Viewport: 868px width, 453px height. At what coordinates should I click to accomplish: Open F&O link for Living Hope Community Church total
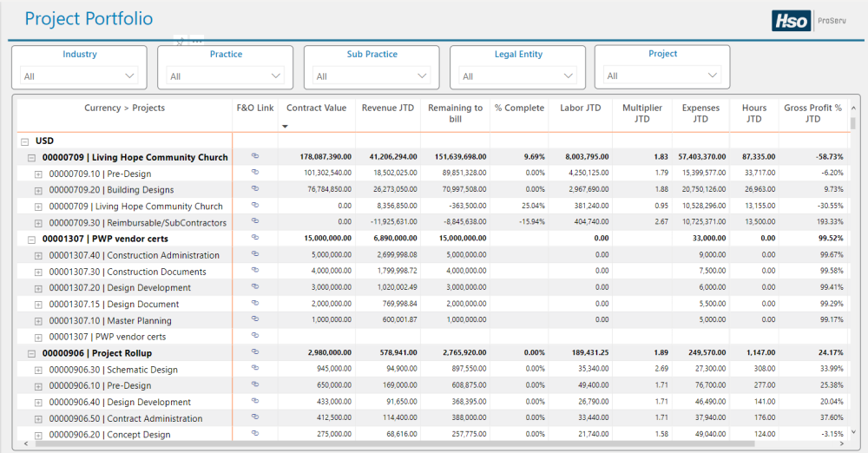[x=255, y=157]
